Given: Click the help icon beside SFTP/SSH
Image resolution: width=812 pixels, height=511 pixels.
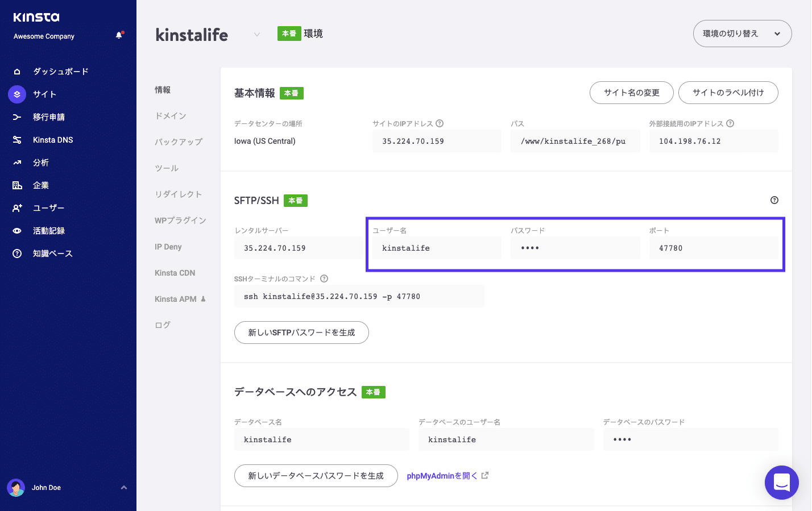Looking at the screenshot, I should (x=774, y=200).
